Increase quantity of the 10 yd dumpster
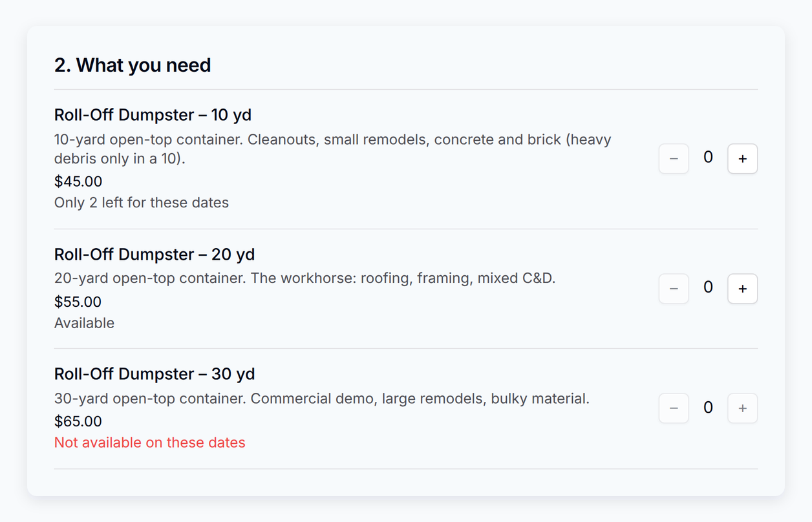 click(x=742, y=159)
